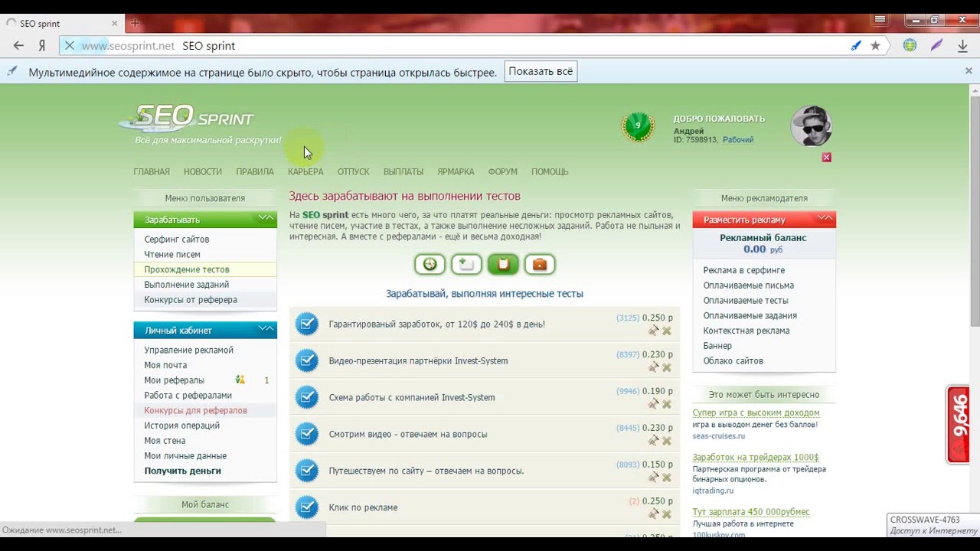980x551 pixels.
Task: Click blue badge icon beside 'Путешествуем по сайту'
Action: coord(306,471)
